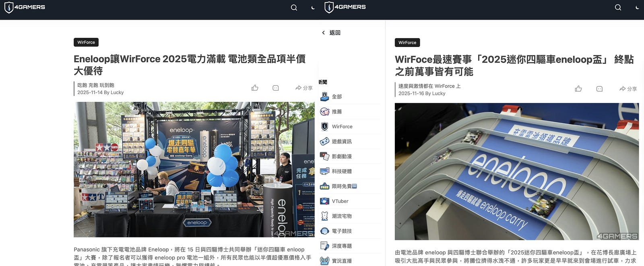This screenshot has width=644, height=266.
Task: Toggle dark mode in the left window
Action: (x=313, y=8)
